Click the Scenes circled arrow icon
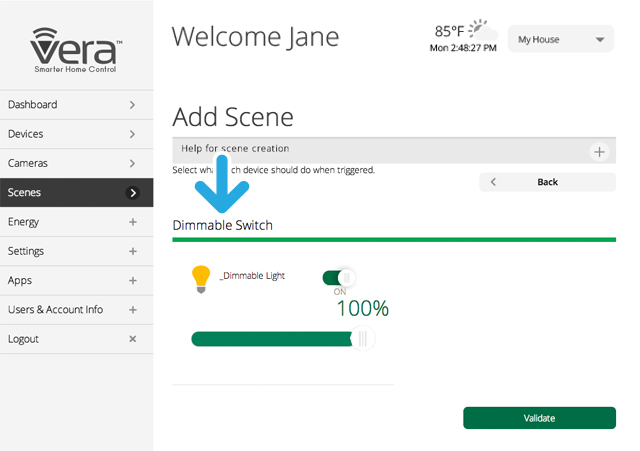640x451 pixels. pyautogui.click(x=132, y=192)
